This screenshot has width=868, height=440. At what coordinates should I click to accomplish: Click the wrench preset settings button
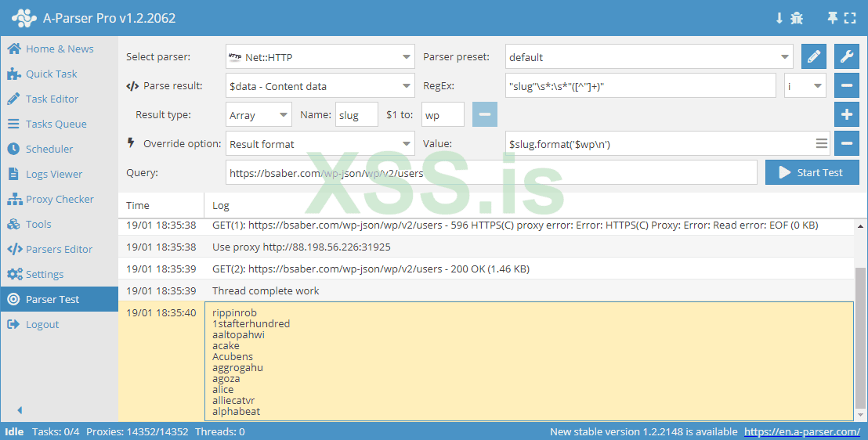pyautogui.click(x=846, y=56)
